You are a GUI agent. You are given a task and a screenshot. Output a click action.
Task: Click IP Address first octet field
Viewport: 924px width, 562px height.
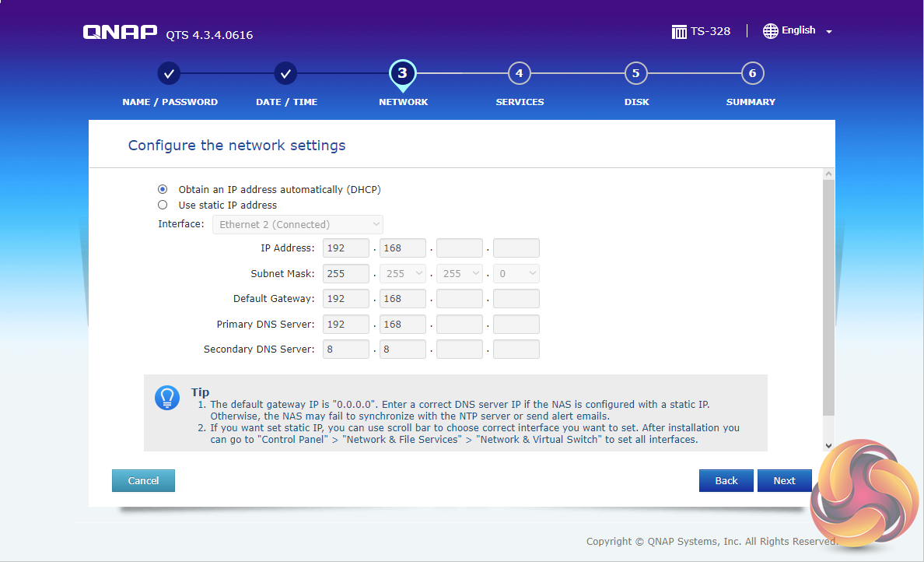click(x=346, y=248)
